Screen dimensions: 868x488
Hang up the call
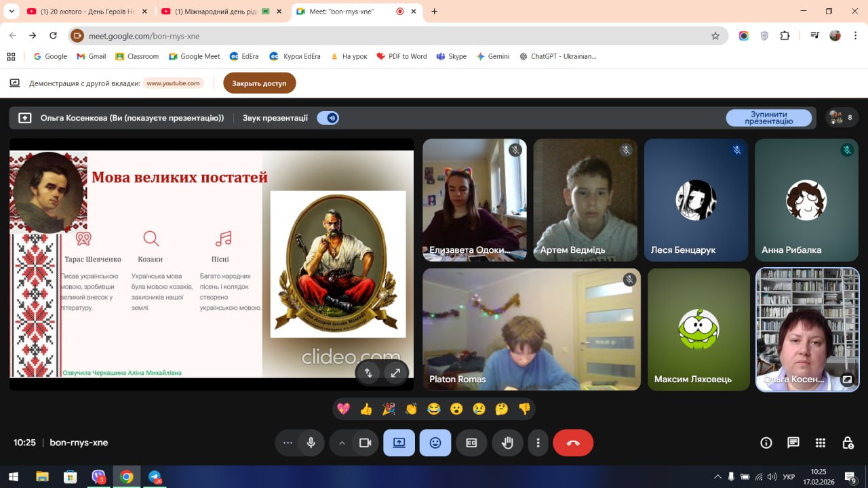pos(572,443)
